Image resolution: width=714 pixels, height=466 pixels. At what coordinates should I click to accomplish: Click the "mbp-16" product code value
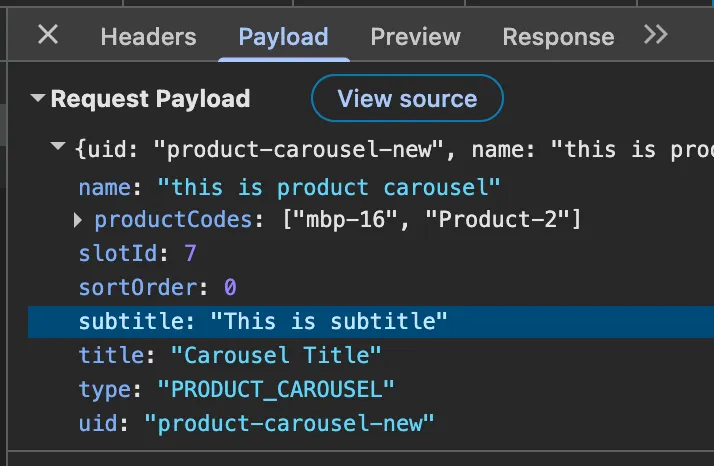click(x=346, y=220)
